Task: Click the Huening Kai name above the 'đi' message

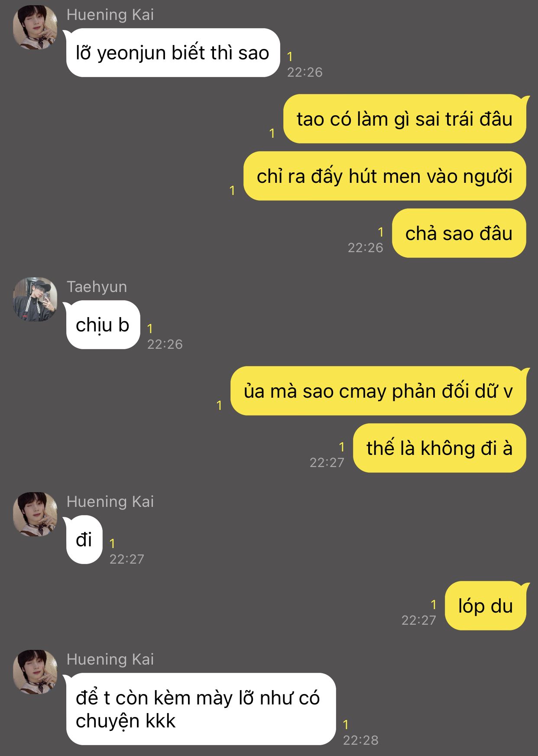Action: click(110, 502)
